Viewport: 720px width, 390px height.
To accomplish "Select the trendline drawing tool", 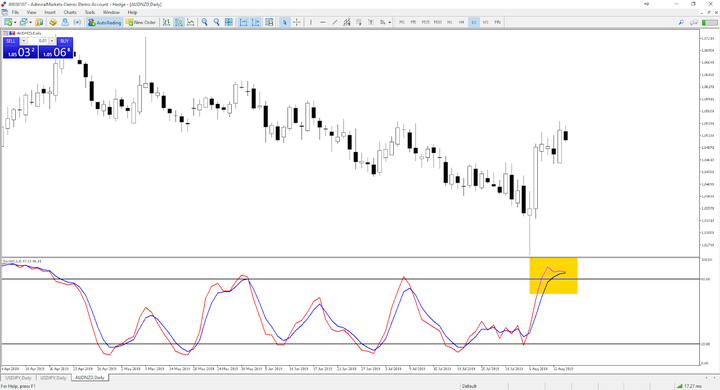I will tap(335, 22).
